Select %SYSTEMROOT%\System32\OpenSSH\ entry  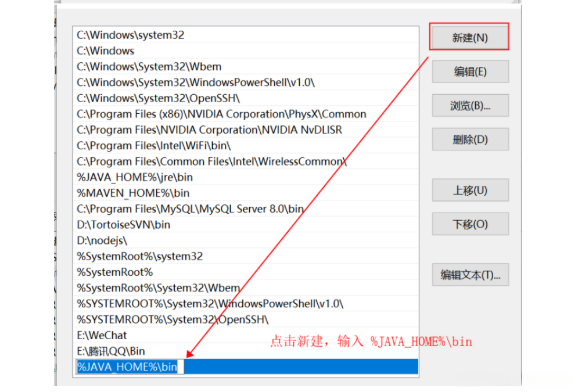[x=246, y=319]
